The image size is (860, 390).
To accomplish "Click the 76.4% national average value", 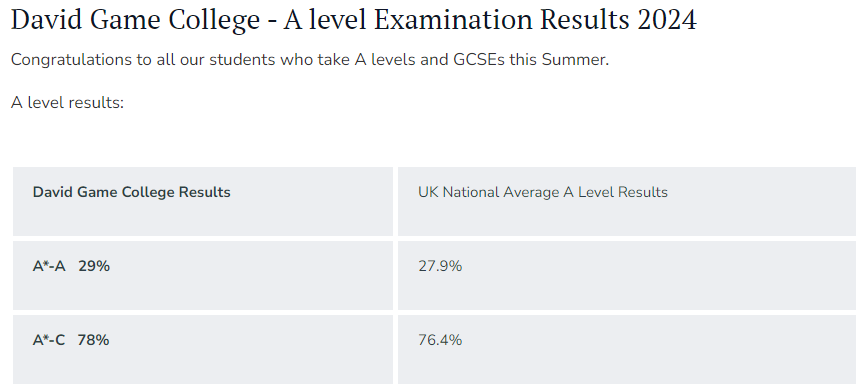I will pyautogui.click(x=440, y=340).
